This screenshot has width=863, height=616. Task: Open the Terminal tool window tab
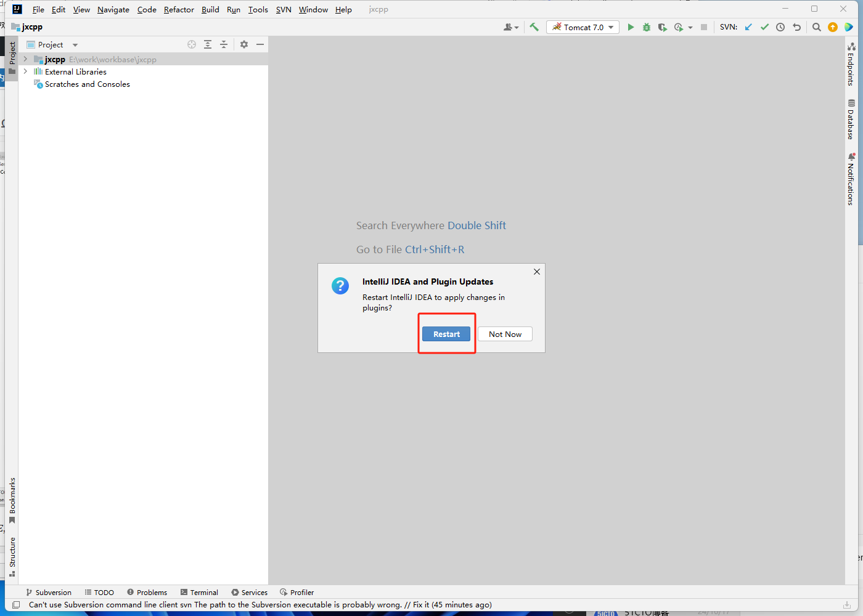point(199,593)
